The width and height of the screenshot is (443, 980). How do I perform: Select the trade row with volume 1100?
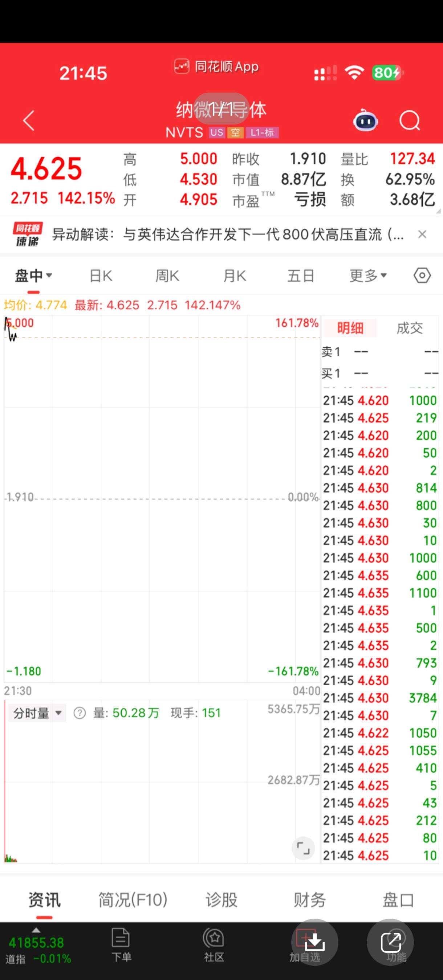point(380,593)
